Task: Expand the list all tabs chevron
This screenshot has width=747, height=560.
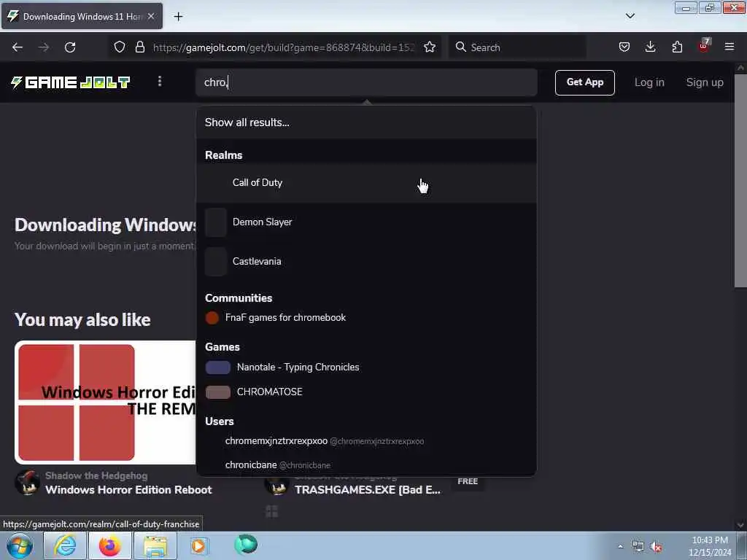Action: (x=630, y=16)
